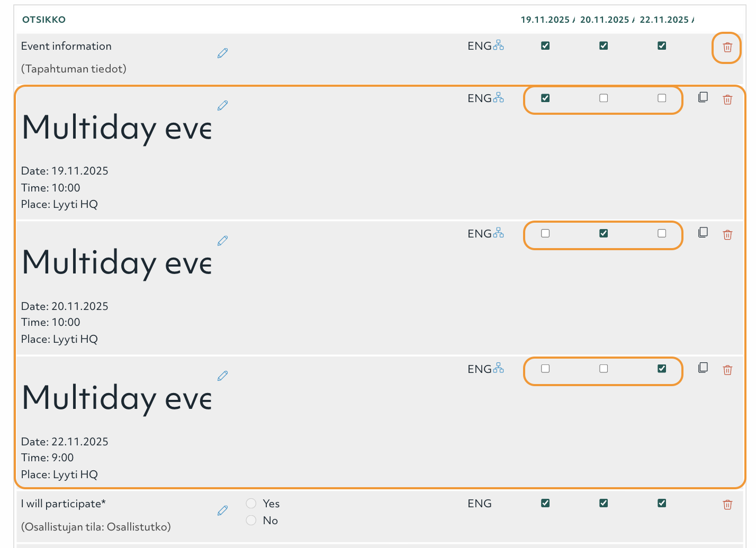
Task: Duplicate the first Multiday event block
Action: click(x=703, y=97)
